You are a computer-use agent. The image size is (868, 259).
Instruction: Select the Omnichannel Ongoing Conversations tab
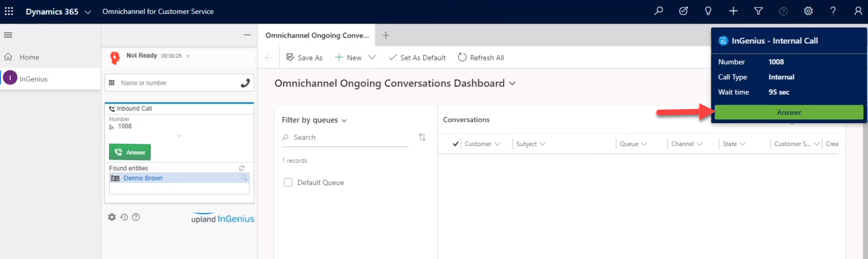[x=317, y=35]
